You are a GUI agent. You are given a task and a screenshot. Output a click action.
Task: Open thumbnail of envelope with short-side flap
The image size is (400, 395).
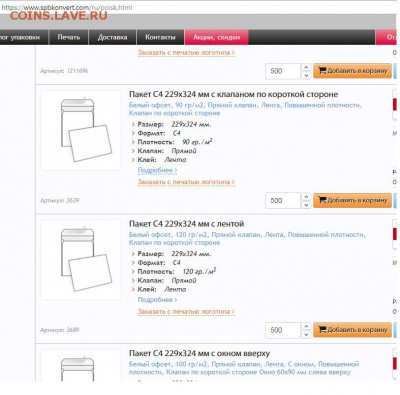[81, 130]
